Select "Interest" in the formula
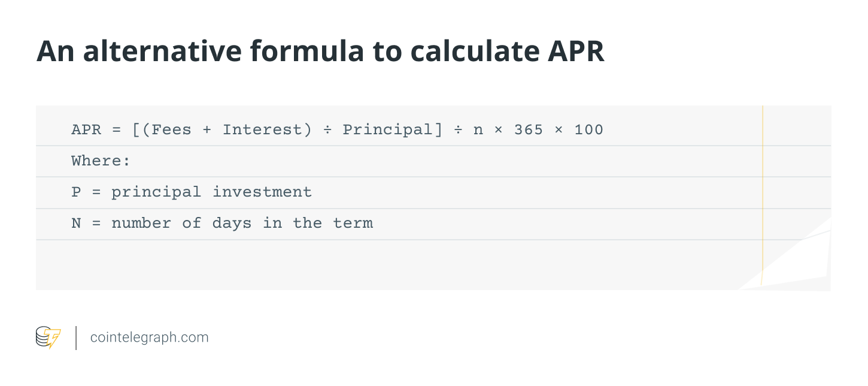868x386 pixels. (262, 129)
